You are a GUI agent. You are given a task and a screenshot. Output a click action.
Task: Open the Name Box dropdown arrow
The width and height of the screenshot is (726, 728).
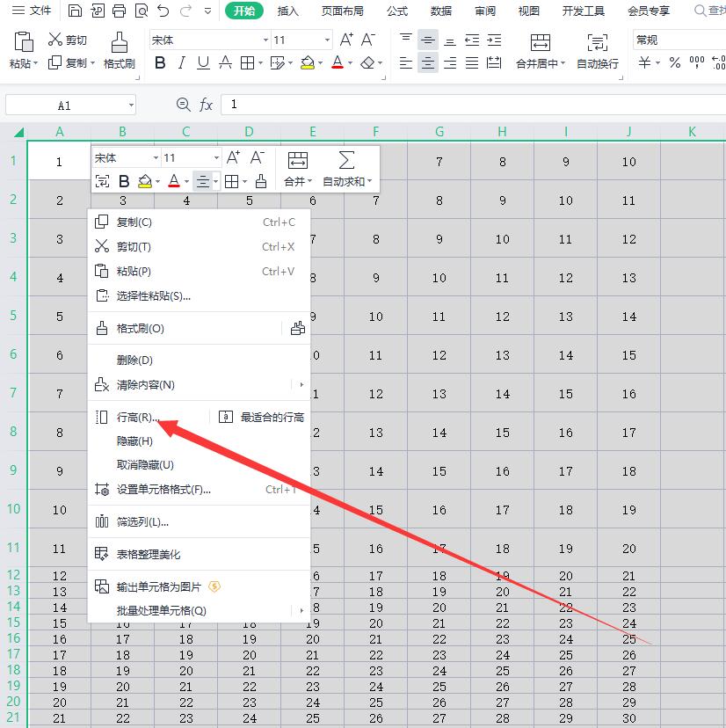pos(131,105)
